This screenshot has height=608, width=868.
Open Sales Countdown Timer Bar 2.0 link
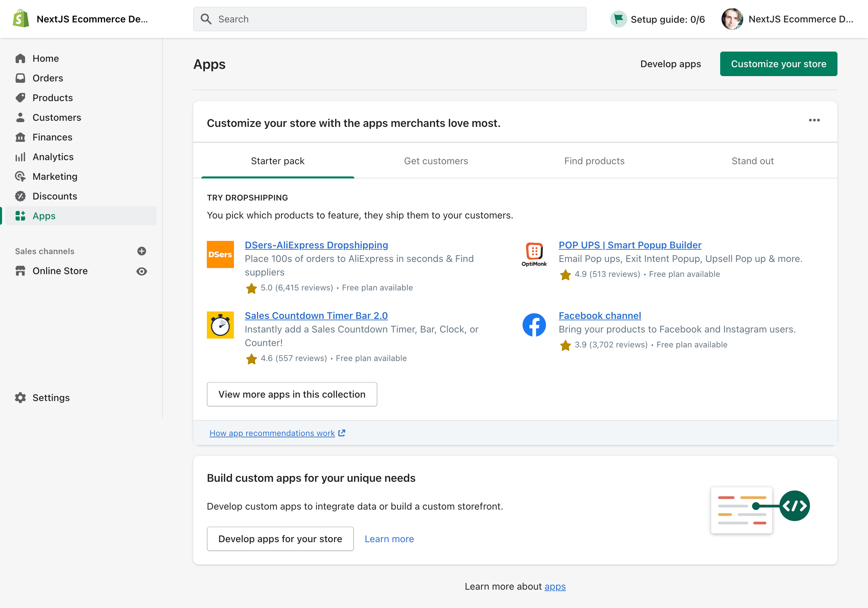(x=316, y=315)
